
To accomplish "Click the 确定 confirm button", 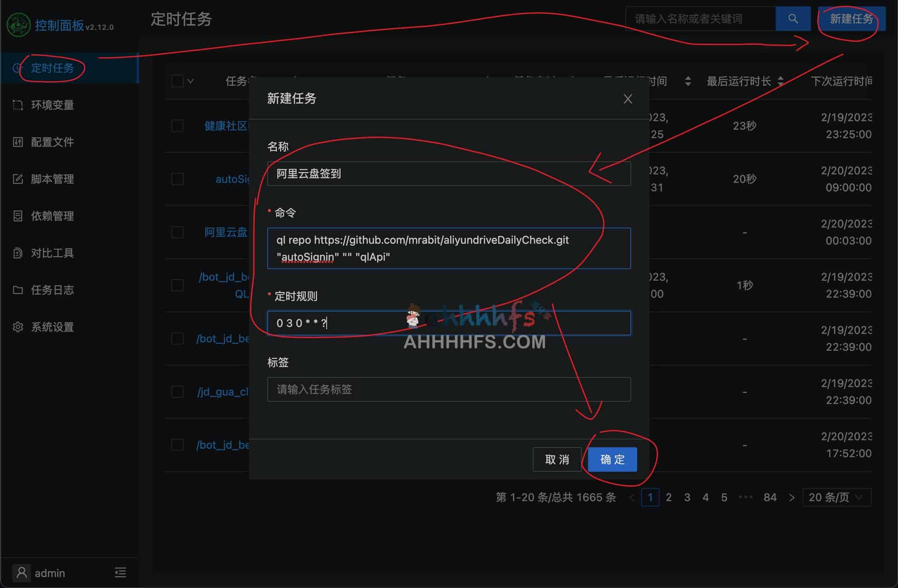I will click(x=612, y=460).
